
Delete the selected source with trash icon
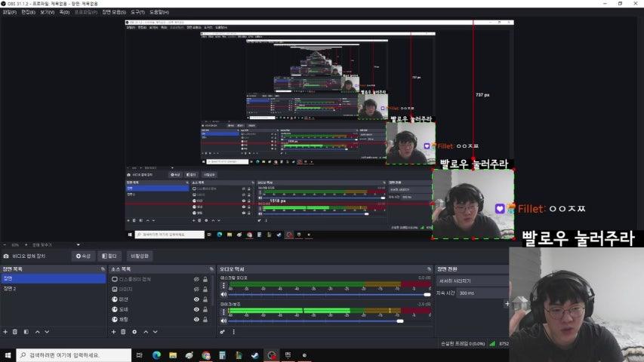123,332
